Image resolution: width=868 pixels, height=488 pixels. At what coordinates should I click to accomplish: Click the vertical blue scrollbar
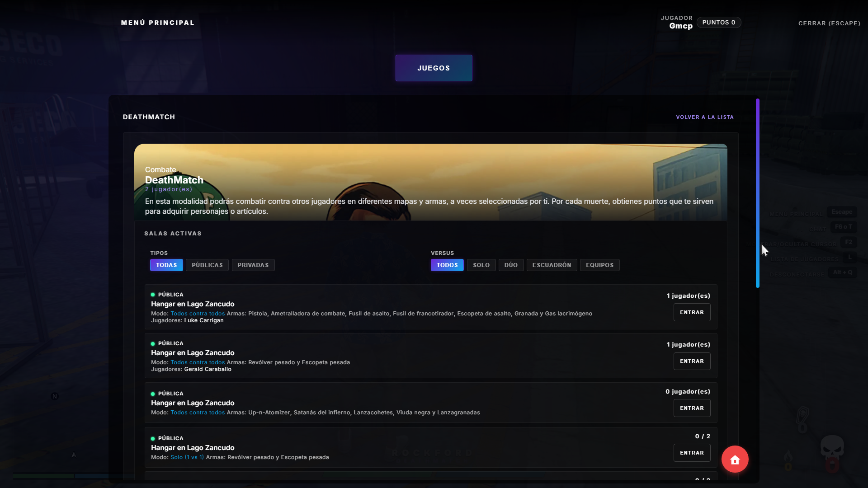coord(757,193)
